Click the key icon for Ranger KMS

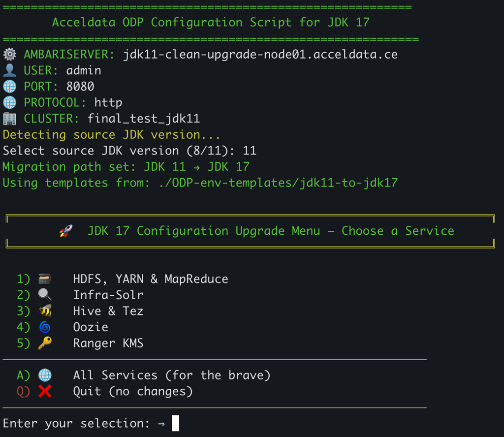(x=45, y=343)
